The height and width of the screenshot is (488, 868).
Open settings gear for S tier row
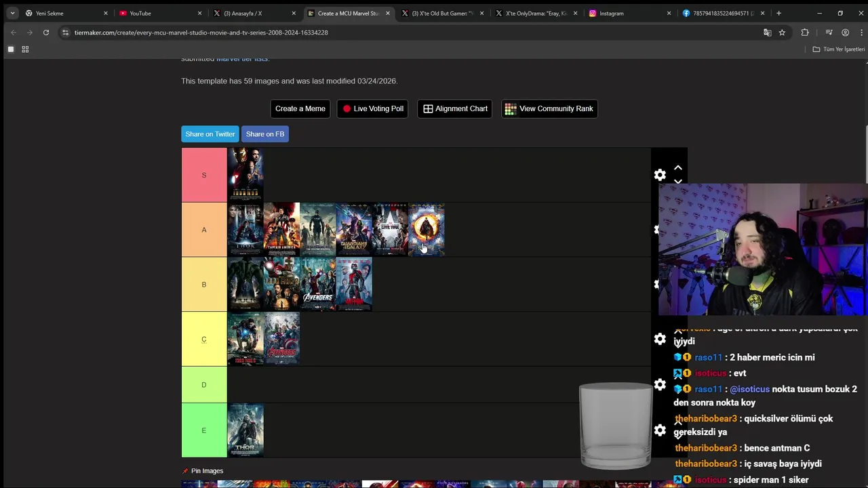click(x=660, y=175)
